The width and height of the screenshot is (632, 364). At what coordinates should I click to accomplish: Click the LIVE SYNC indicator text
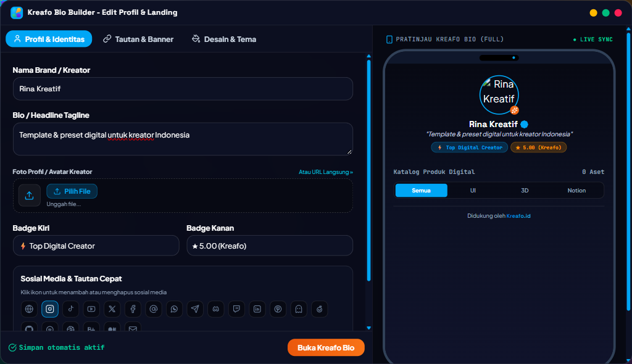(596, 39)
